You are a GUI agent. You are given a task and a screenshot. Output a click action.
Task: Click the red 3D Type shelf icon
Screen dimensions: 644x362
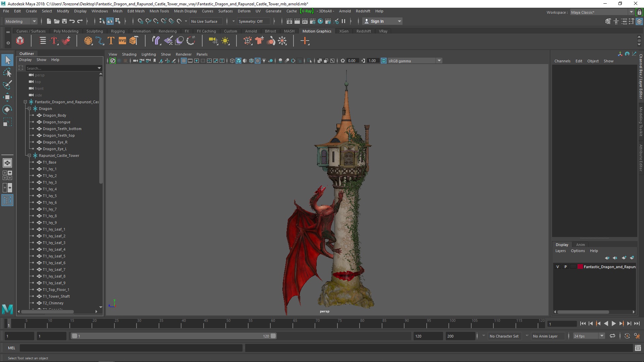pos(54,41)
